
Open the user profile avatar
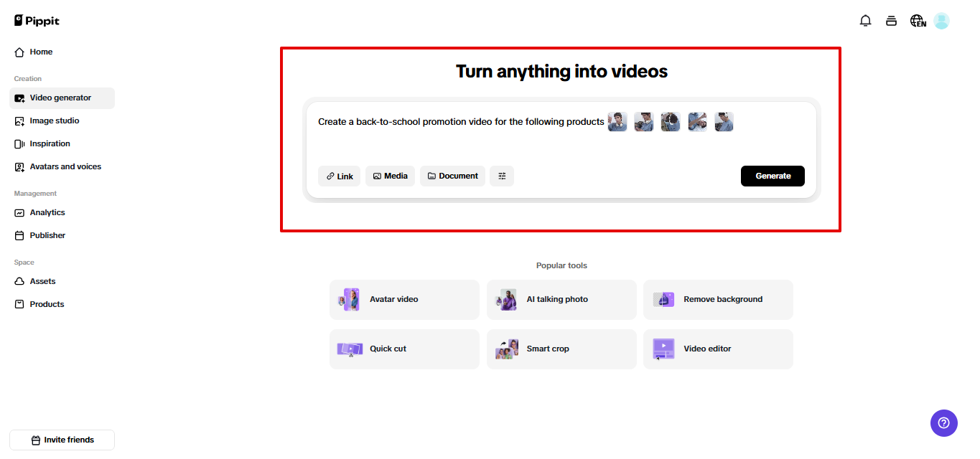click(941, 21)
